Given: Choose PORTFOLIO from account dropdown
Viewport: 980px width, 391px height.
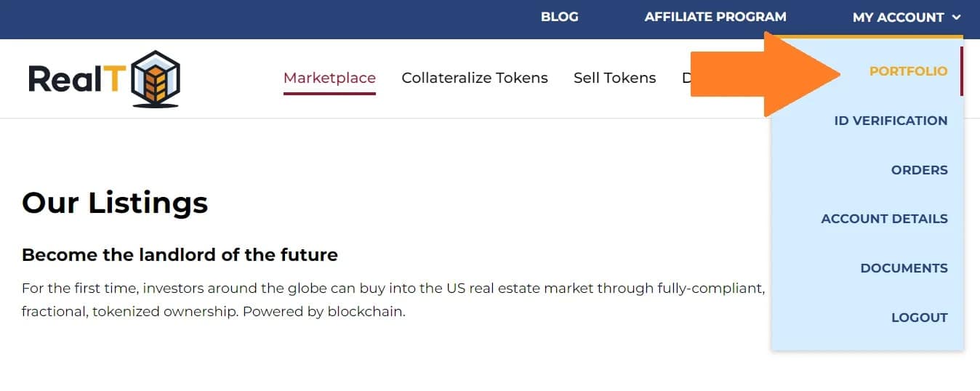Looking at the screenshot, I should pos(908,71).
